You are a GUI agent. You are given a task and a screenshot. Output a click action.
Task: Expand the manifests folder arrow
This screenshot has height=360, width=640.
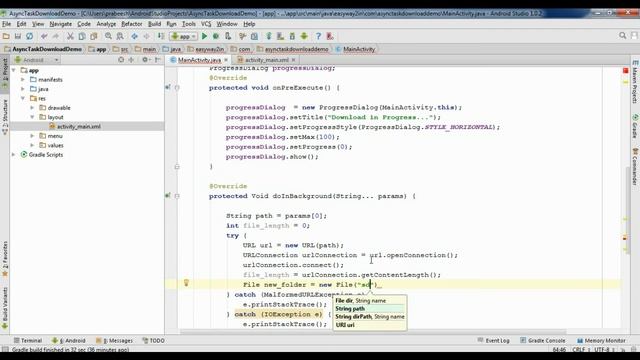(23, 80)
